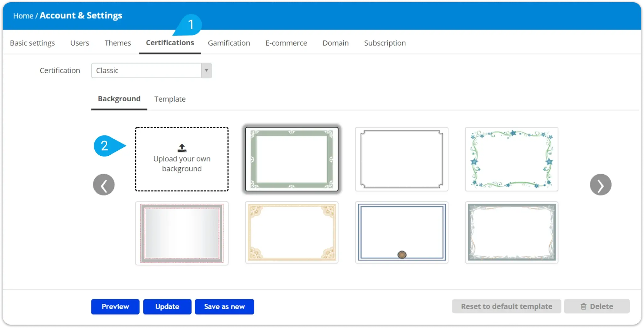Click Save as new
Screen dimensions: 644x328
click(224, 307)
